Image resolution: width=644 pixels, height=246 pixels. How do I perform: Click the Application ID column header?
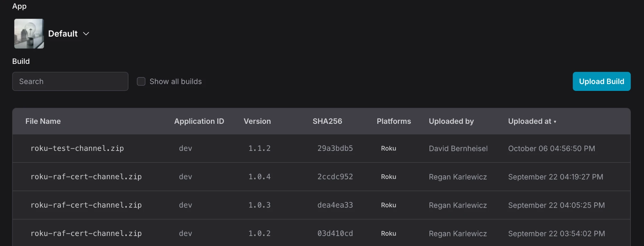pyautogui.click(x=199, y=121)
